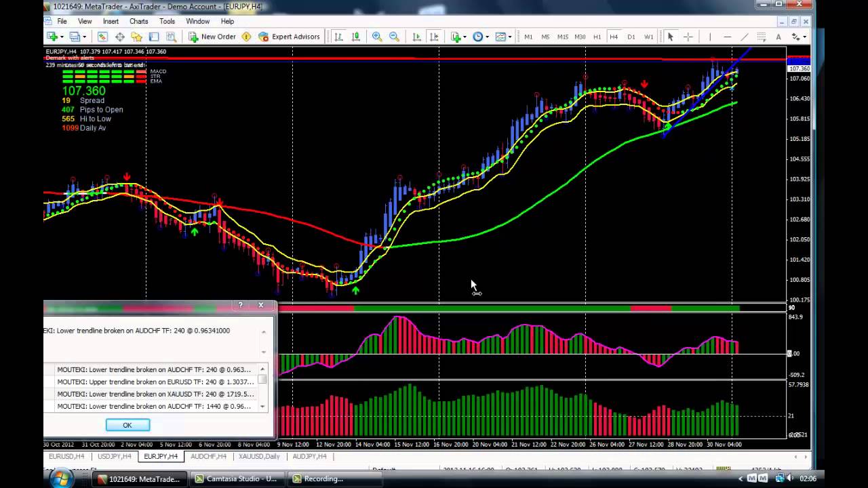Select the cursor arrow tool

[x=670, y=37]
